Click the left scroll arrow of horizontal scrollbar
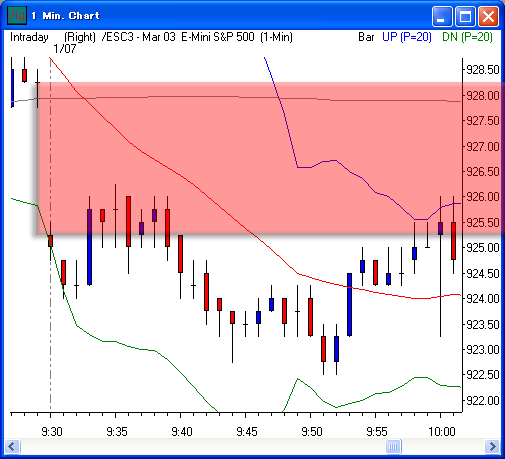The height and width of the screenshot is (459, 505). click(12, 446)
